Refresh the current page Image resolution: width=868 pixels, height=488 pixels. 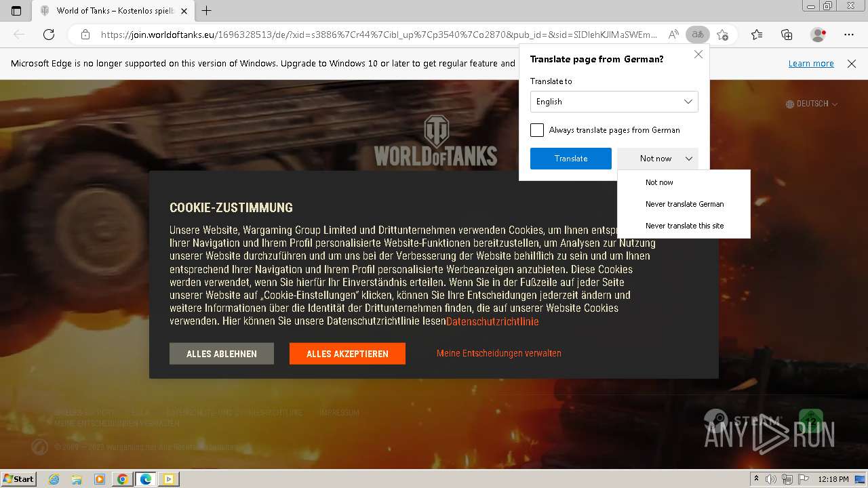click(x=49, y=35)
